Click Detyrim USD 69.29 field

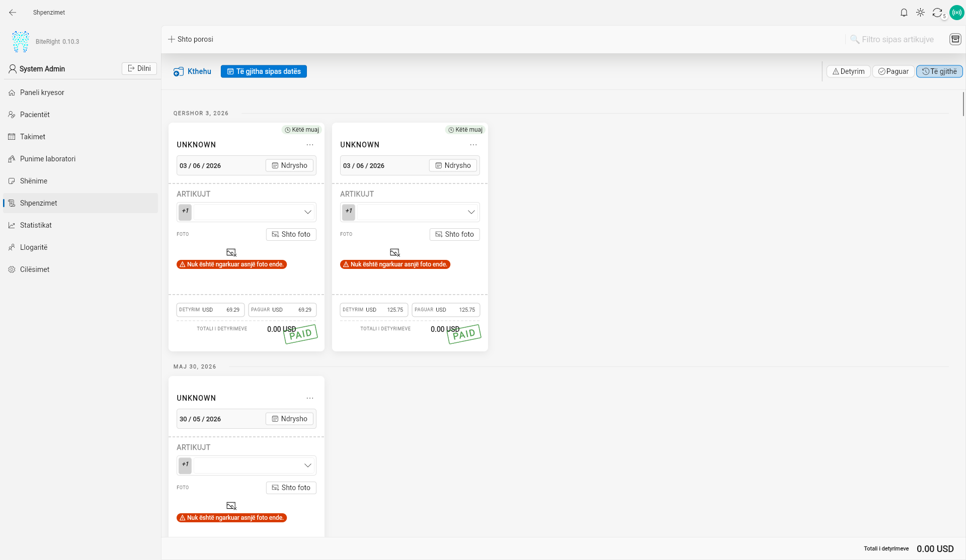pyautogui.click(x=210, y=310)
